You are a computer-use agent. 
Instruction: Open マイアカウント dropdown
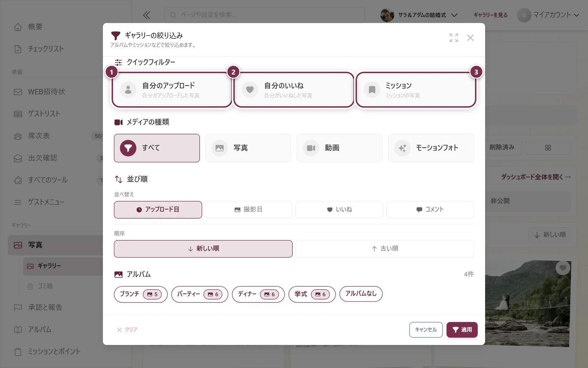[548, 15]
